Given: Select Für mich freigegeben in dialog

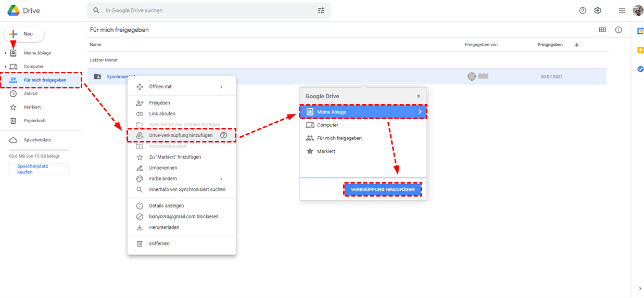Looking at the screenshot, I should tap(363, 138).
